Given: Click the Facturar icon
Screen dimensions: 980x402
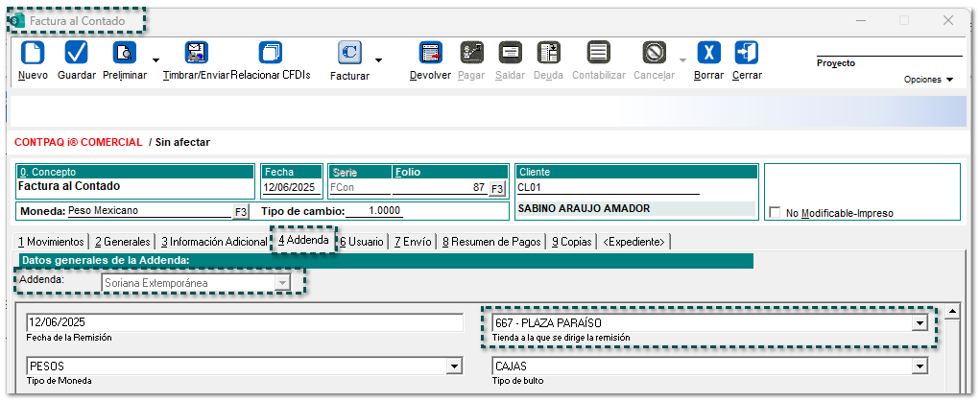Looking at the screenshot, I should click(x=349, y=53).
